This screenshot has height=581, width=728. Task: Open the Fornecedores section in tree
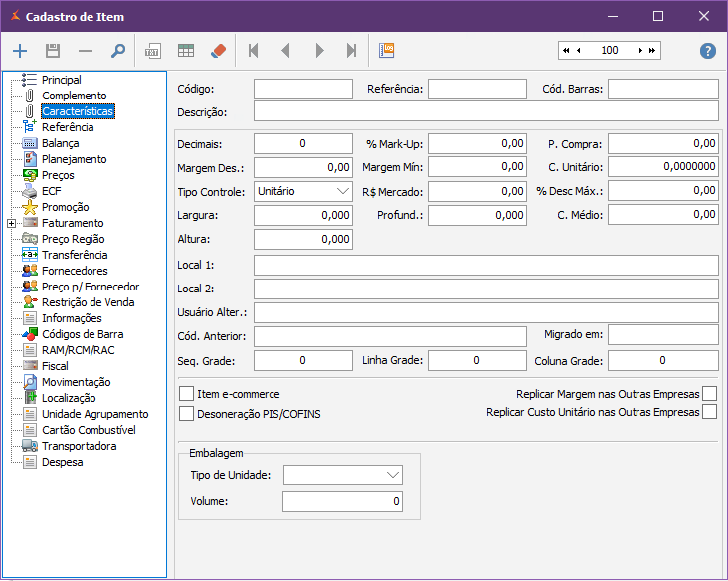[75, 271]
